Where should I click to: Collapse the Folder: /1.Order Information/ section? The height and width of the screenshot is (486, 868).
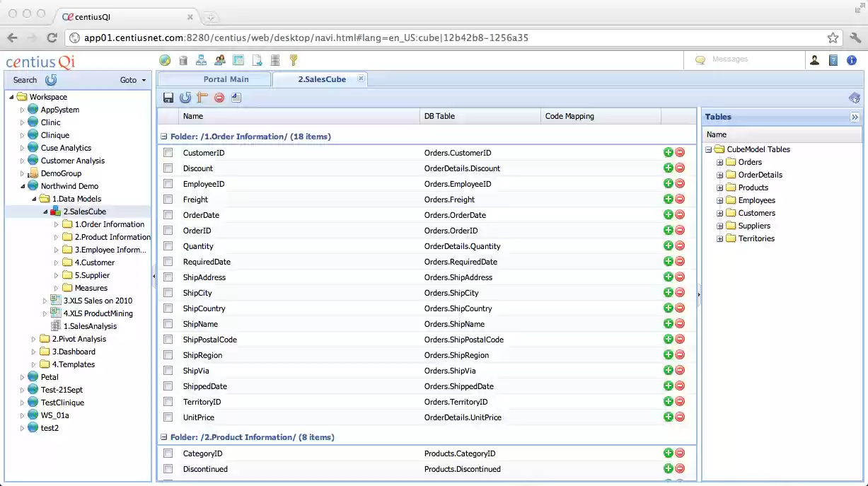[164, 137]
